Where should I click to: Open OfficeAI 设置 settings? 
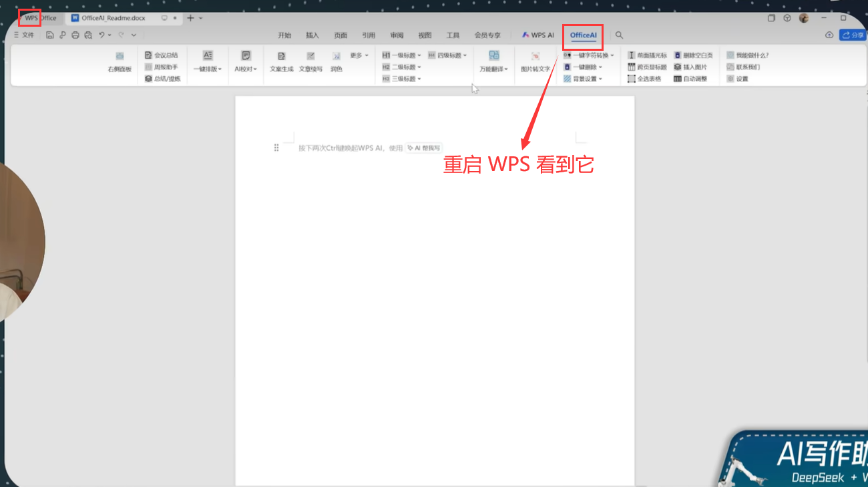tap(738, 79)
